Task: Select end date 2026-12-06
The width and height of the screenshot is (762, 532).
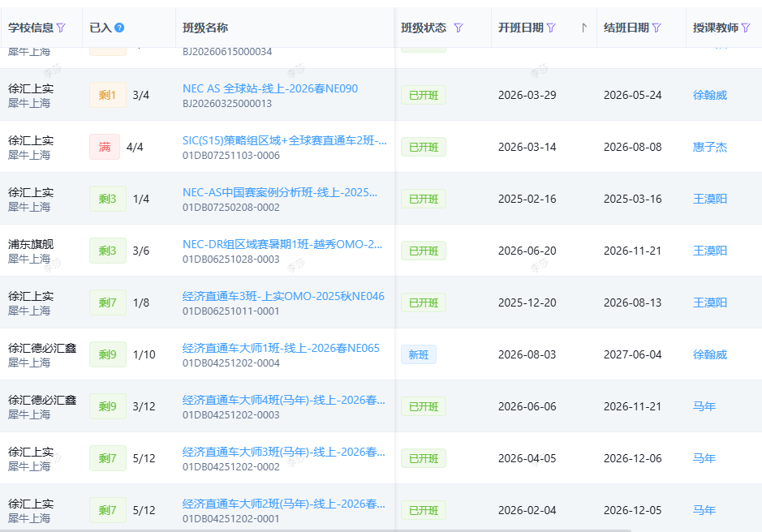Action: (633, 459)
